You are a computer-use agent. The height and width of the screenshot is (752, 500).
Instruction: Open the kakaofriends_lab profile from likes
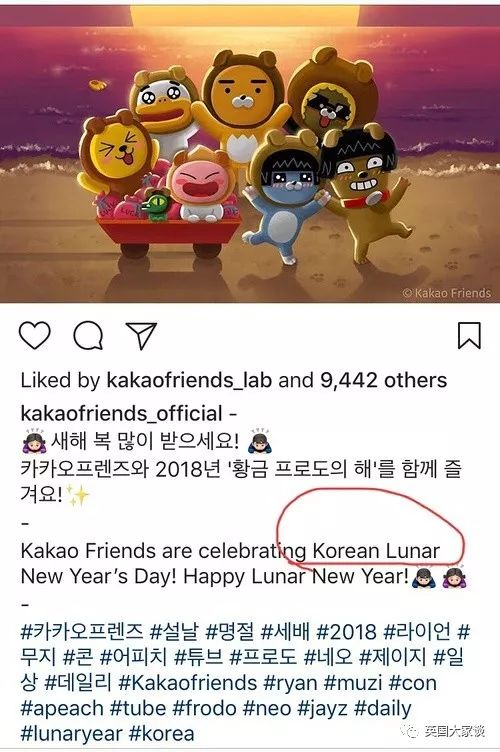pyautogui.click(x=189, y=380)
